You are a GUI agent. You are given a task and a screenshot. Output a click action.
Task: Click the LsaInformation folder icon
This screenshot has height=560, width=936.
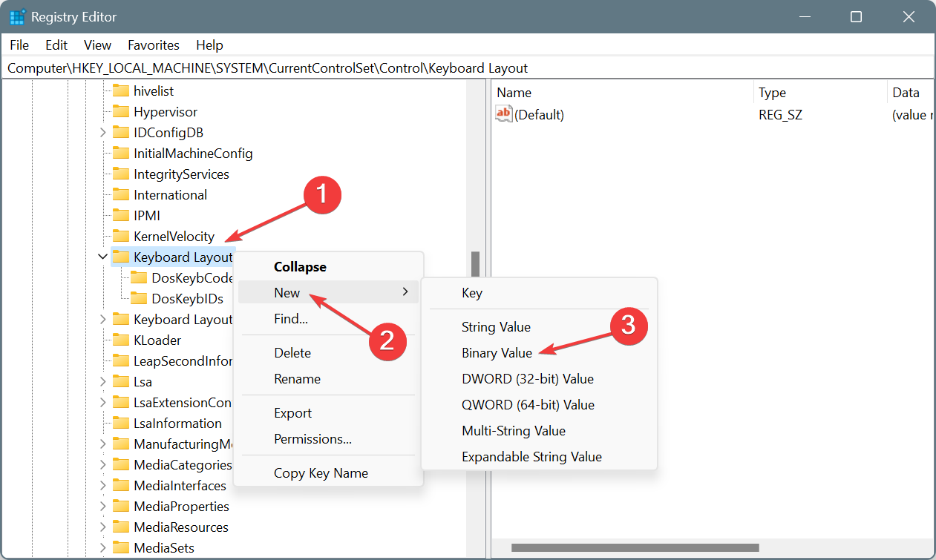(x=121, y=424)
